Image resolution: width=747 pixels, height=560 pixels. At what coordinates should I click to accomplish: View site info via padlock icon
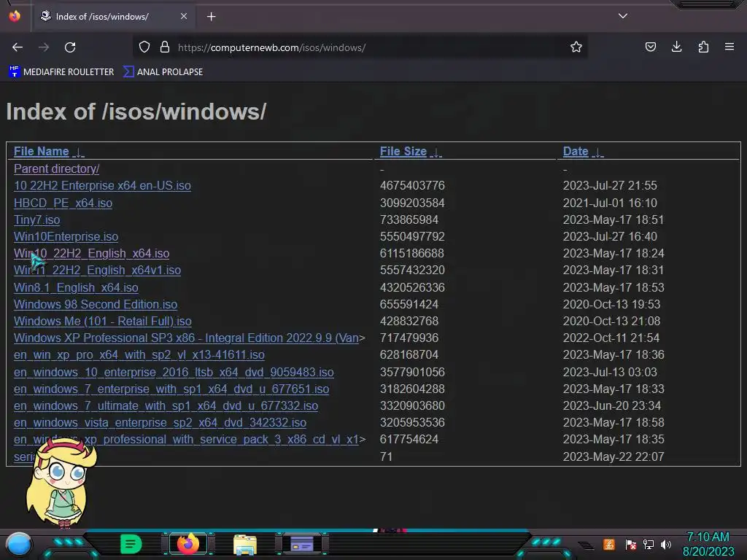(165, 47)
